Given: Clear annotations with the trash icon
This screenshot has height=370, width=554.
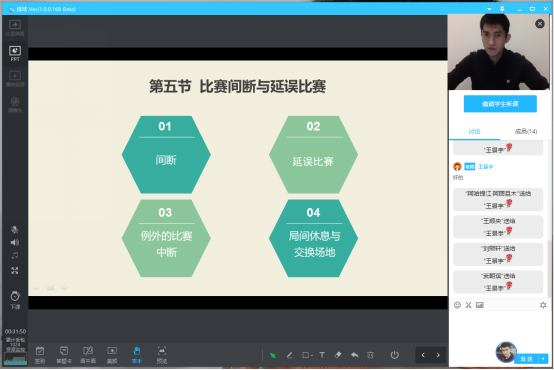Looking at the screenshot, I should [370, 355].
